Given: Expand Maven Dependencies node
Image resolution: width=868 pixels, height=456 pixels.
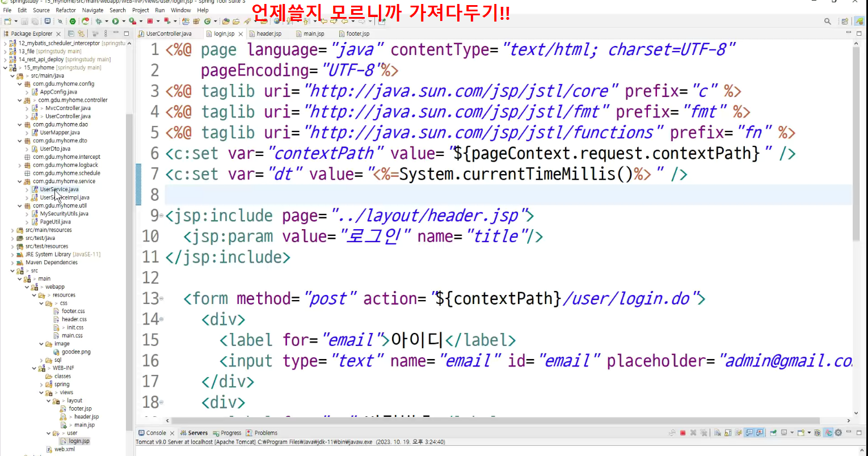Looking at the screenshot, I should click(12, 263).
